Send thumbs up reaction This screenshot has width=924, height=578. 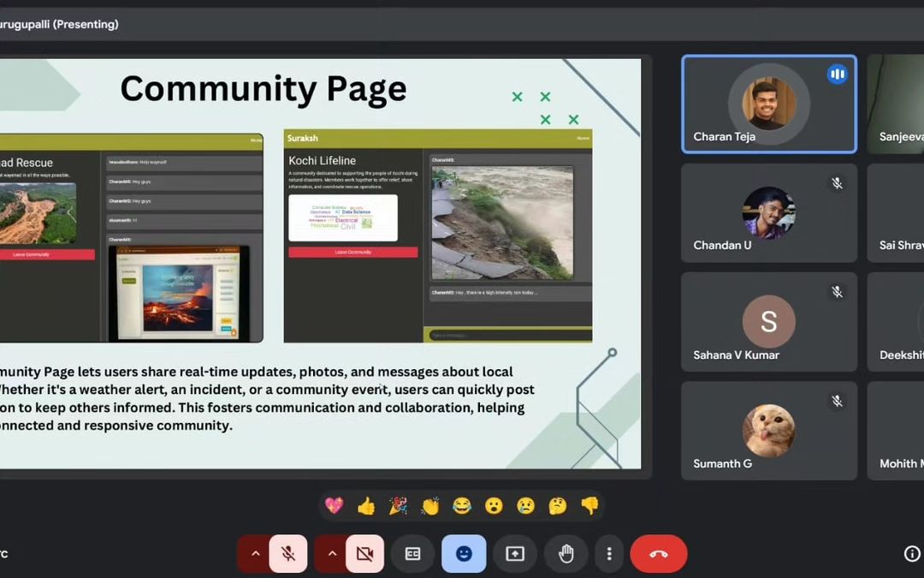coord(366,506)
